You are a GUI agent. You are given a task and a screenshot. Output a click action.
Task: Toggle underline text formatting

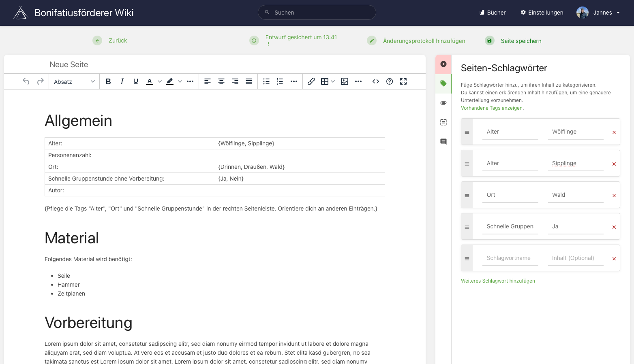[136, 81]
